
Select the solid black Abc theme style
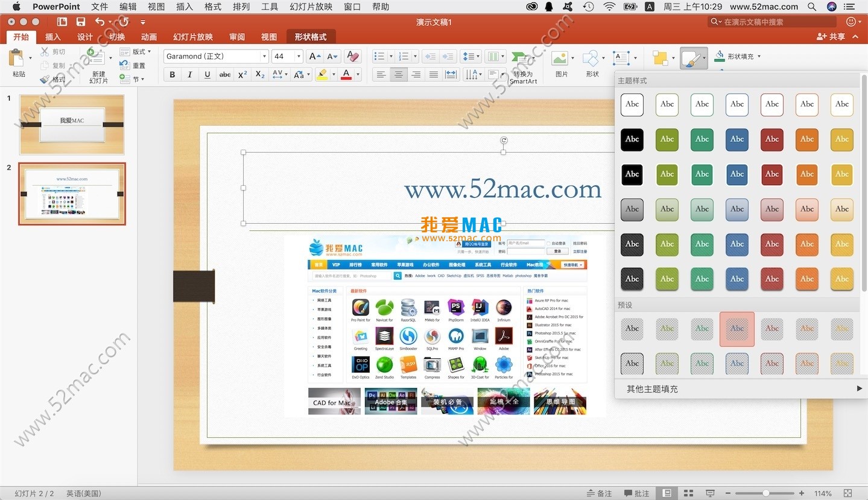point(632,139)
